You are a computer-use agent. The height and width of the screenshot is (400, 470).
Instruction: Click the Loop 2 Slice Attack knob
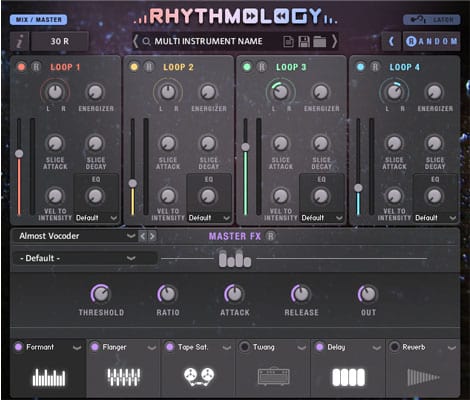tap(168, 144)
